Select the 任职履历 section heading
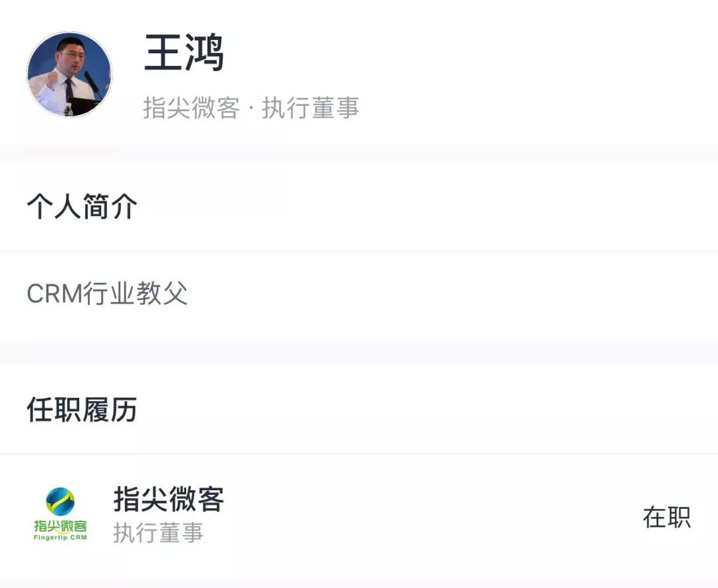This screenshot has width=718, height=588. click(x=82, y=410)
